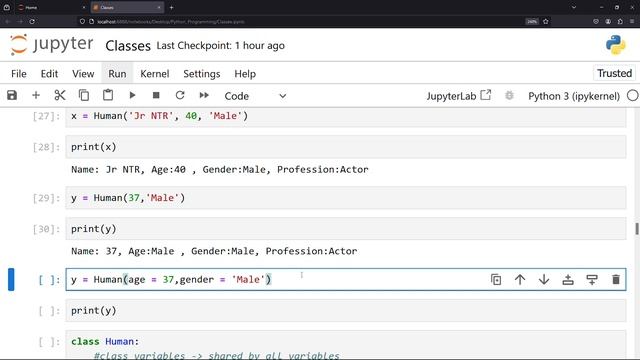Click the notebook vertical scrollbar thumb
The width and height of the screenshot is (640, 360).
point(637,229)
